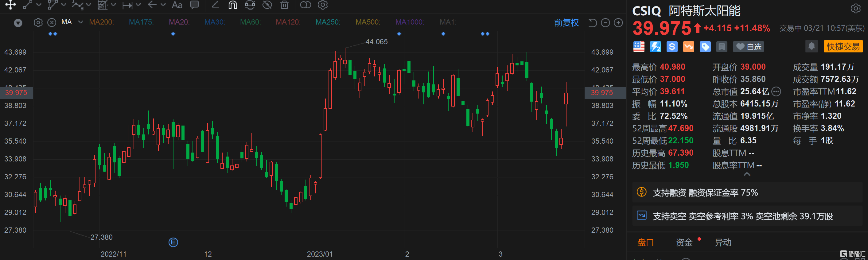868x260 pixels.
Task: Click the lightning Level 2 icon
Action: tap(656, 47)
